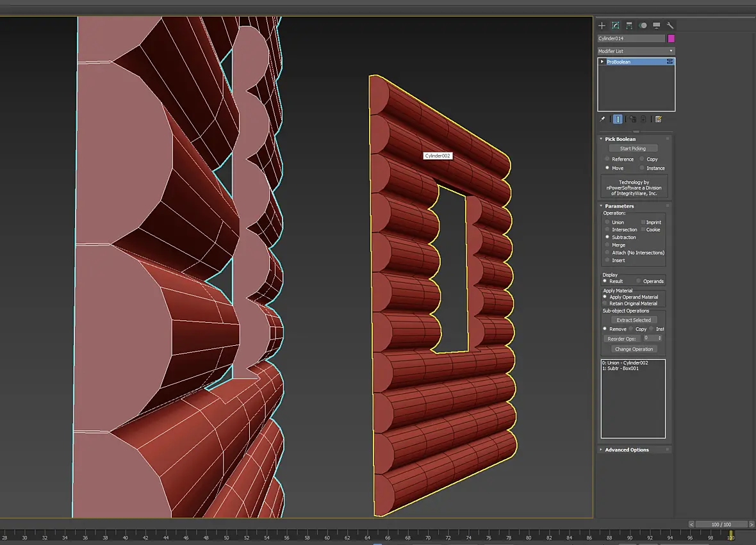This screenshot has height=545, width=756.
Task: Select '1: Subtr - Box001' operand entry
Action: pyautogui.click(x=620, y=369)
